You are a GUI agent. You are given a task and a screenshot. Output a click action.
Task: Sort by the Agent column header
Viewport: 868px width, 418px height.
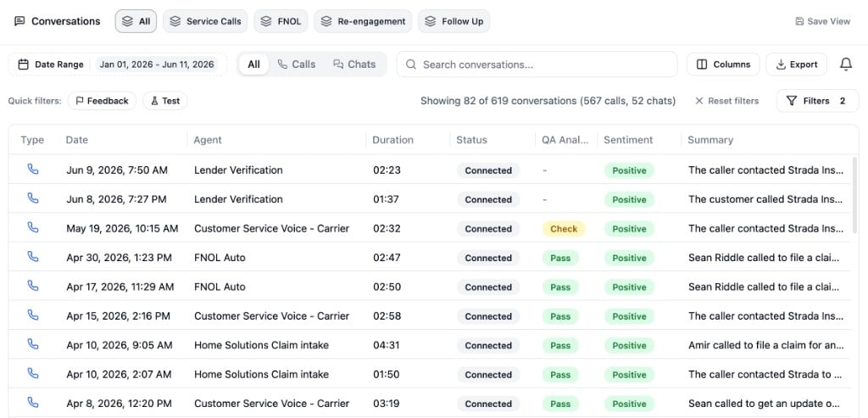click(x=208, y=140)
